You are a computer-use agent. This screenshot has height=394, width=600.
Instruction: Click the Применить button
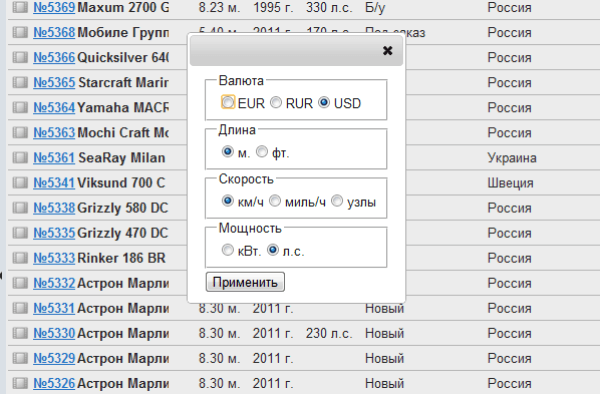tap(245, 282)
